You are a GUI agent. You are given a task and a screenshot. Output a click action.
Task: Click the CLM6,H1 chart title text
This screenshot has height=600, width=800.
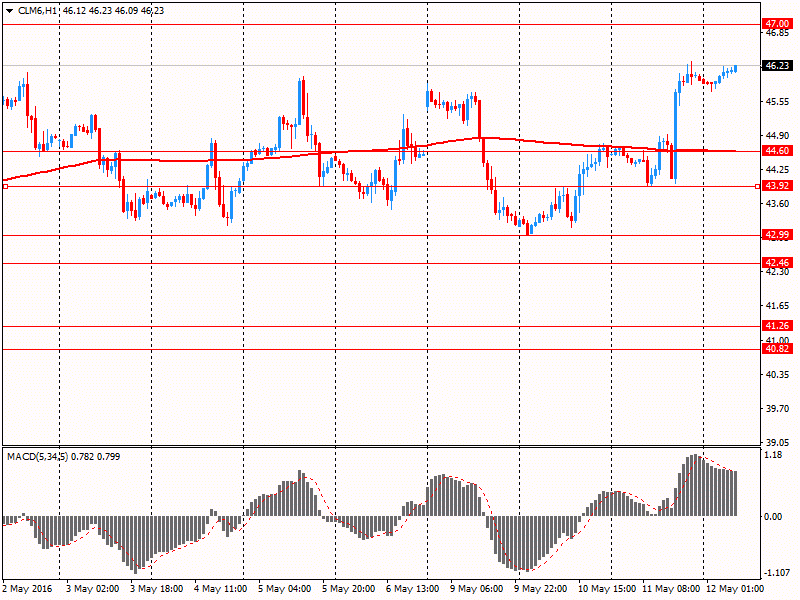[37, 11]
